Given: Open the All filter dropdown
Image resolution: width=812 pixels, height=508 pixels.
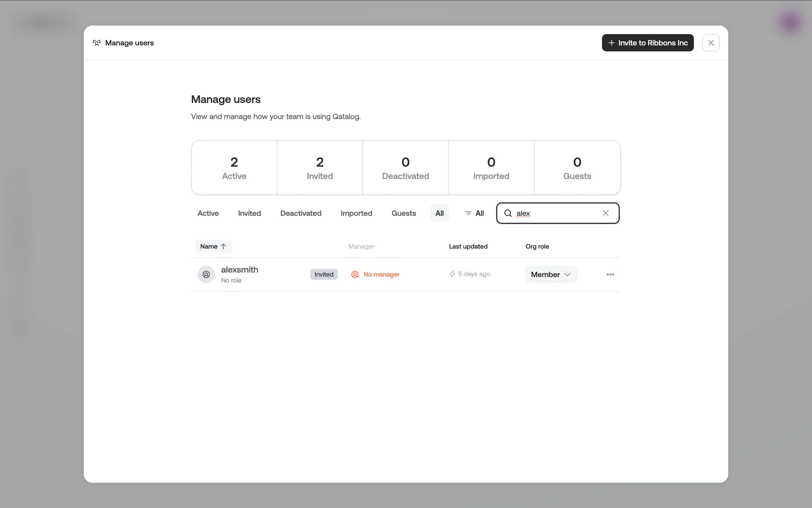Looking at the screenshot, I should pos(474,213).
